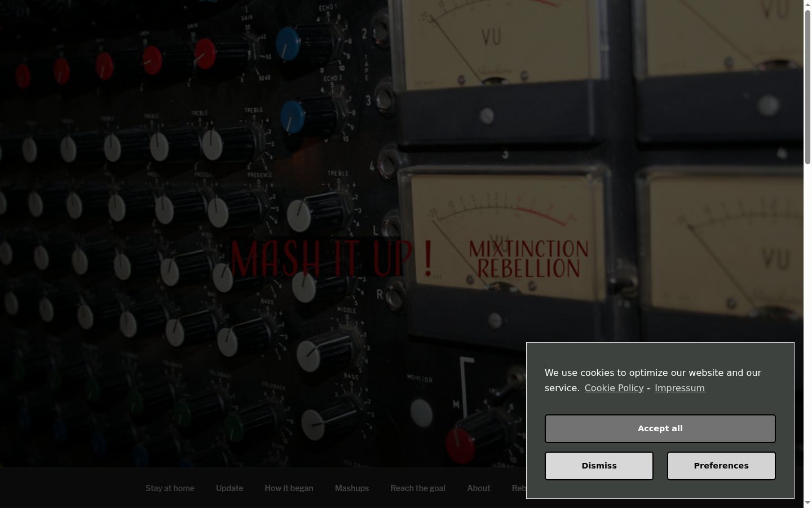Viewport: 812px width, 508px height.
Task: Click the scrollbar down arrow
Action: (x=807, y=503)
